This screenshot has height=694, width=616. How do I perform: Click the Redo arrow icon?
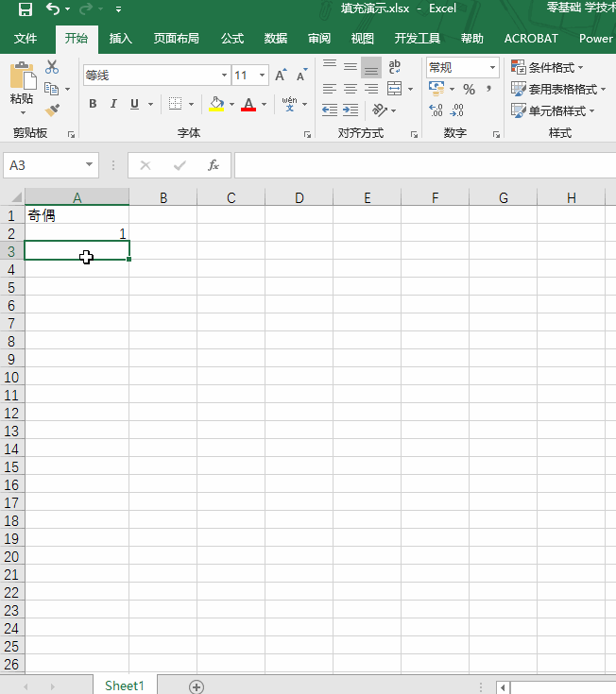[x=86, y=8]
